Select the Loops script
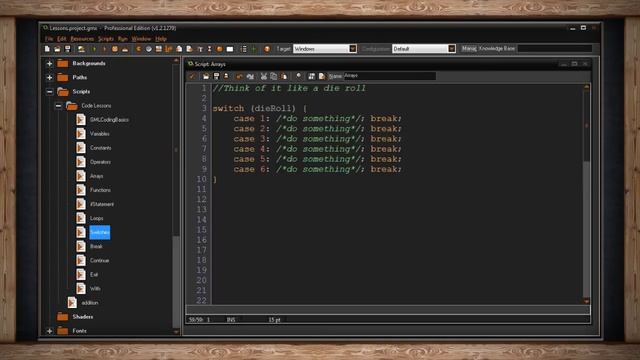Image resolution: width=640 pixels, height=360 pixels. [x=96, y=218]
